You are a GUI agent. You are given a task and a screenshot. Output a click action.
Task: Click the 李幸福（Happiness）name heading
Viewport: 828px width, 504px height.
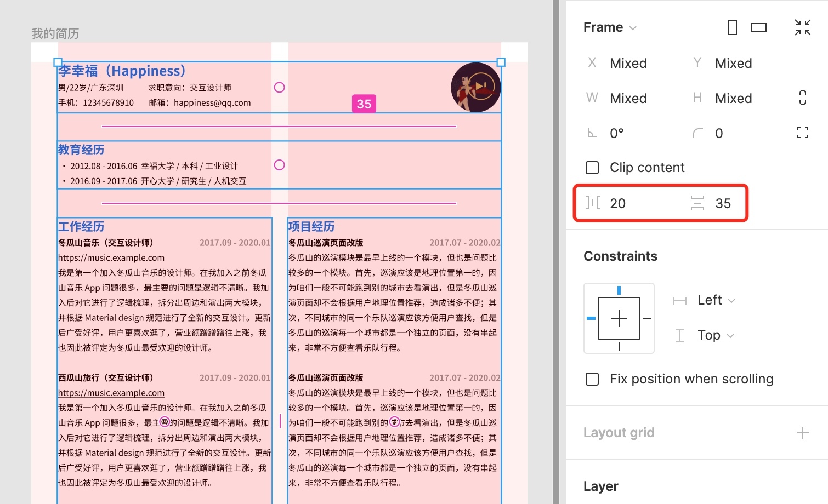pos(122,71)
